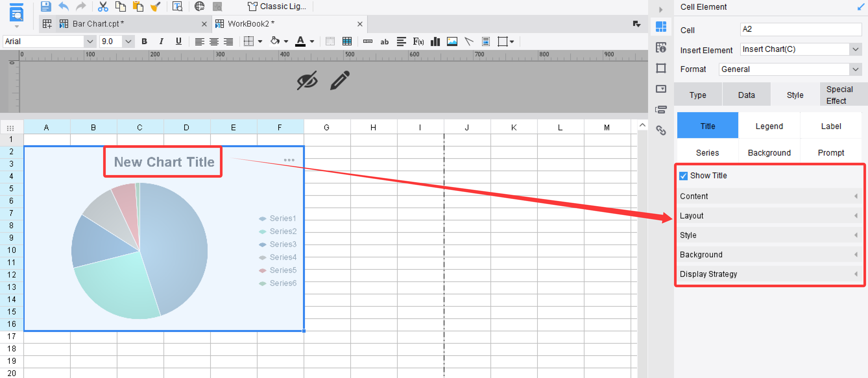Click the hidden-eye icon in parameter pane
Viewport: 868px width, 378px height.
307,80
